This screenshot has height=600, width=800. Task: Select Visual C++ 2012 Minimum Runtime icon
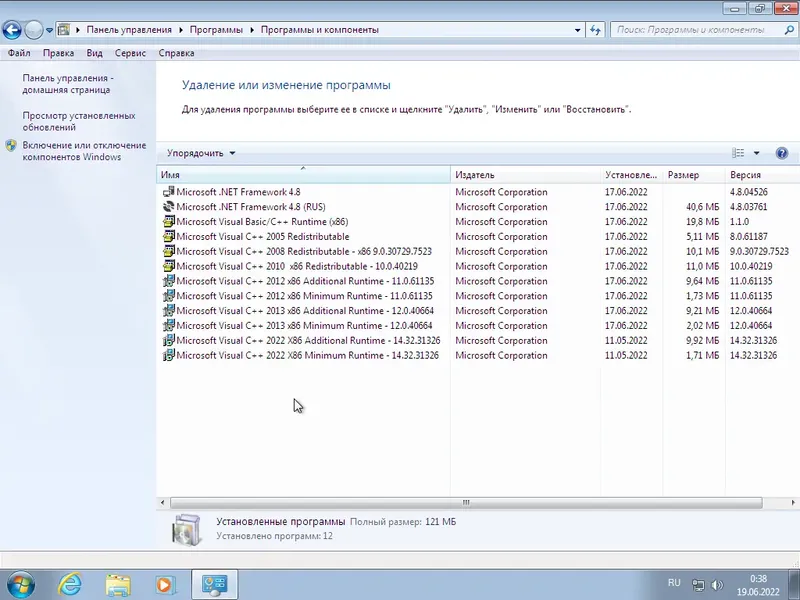(x=168, y=295)
